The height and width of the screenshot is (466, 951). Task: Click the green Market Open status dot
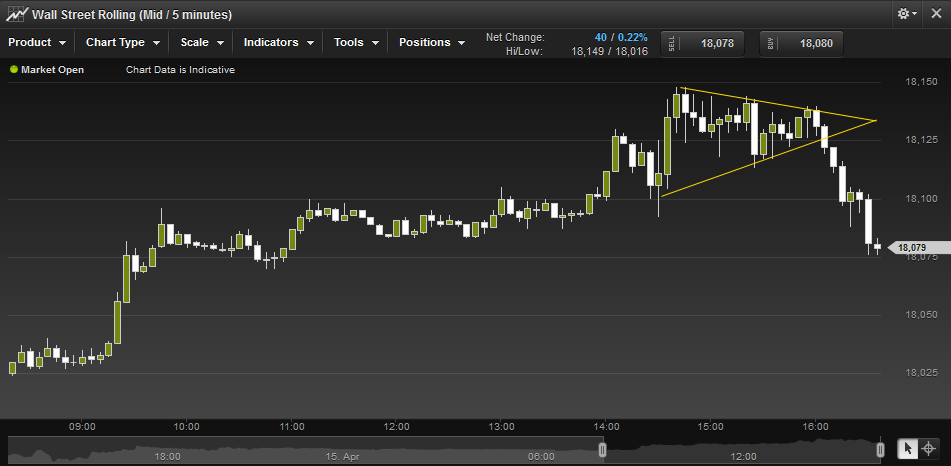[x=14, y=70]
